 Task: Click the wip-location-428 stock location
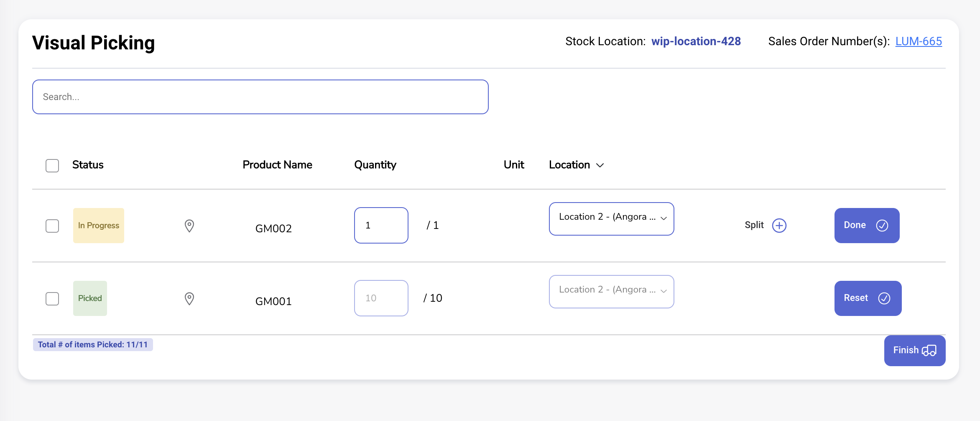696,41
